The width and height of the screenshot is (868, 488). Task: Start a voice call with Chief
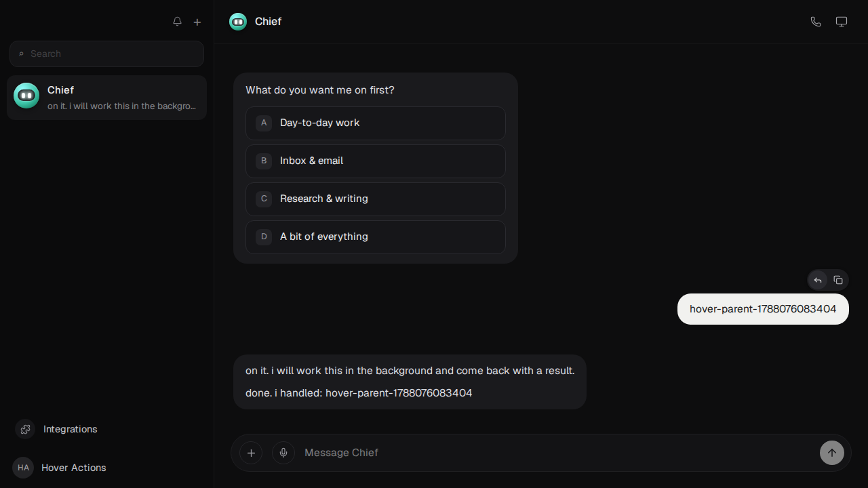click(x=816, y=22)
